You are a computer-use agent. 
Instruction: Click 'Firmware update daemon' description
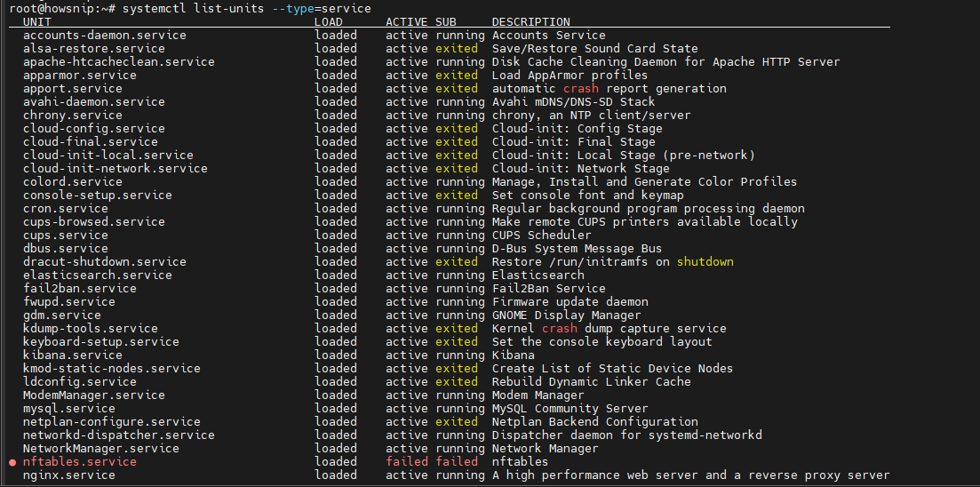[x=570, y=302]
